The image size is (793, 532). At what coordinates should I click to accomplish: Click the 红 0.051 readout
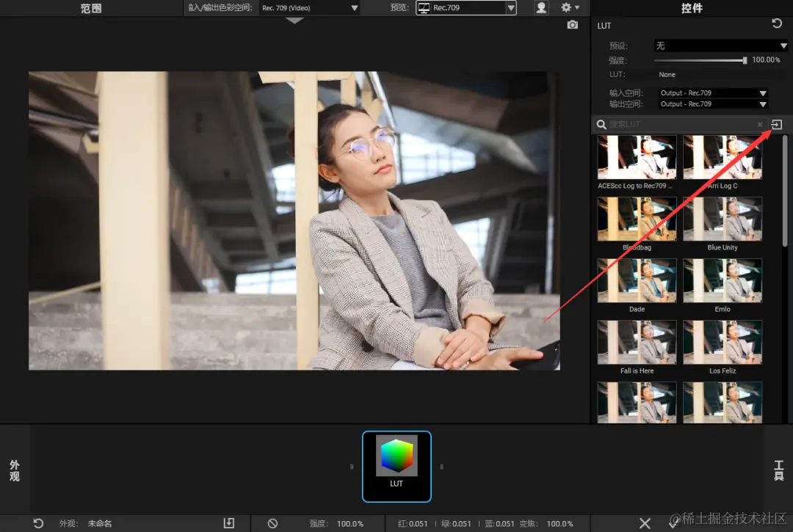[413, 523]
